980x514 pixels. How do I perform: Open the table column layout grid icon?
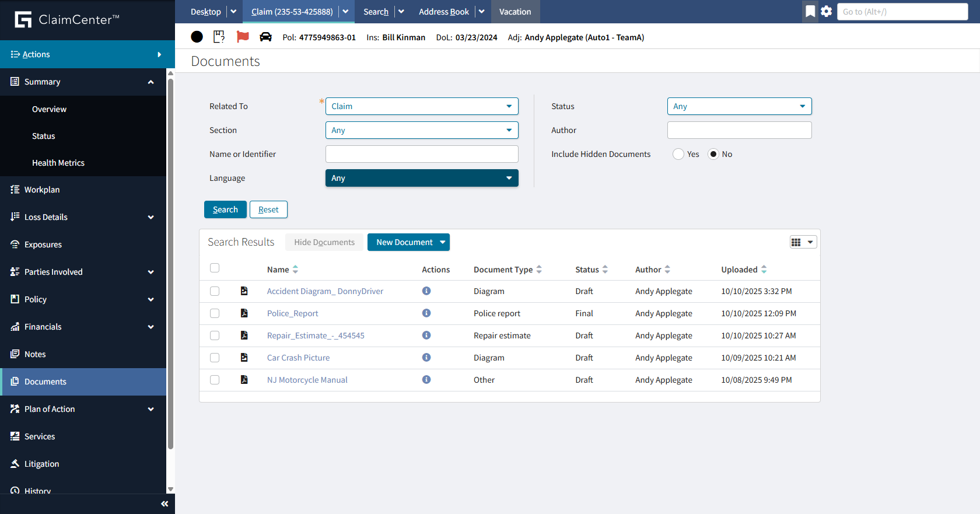(x=803, y=242)
